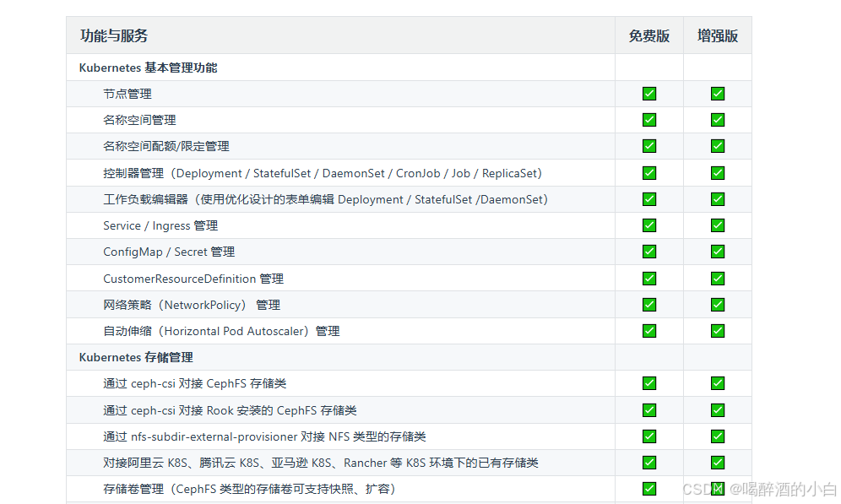Click the Kubernetes 存储管理 section heading

(x=136, y=357)
